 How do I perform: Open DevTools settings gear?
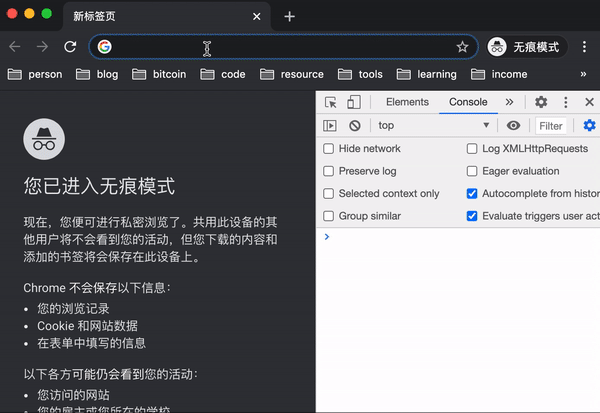pyautogui.click(x=541, y=102)
